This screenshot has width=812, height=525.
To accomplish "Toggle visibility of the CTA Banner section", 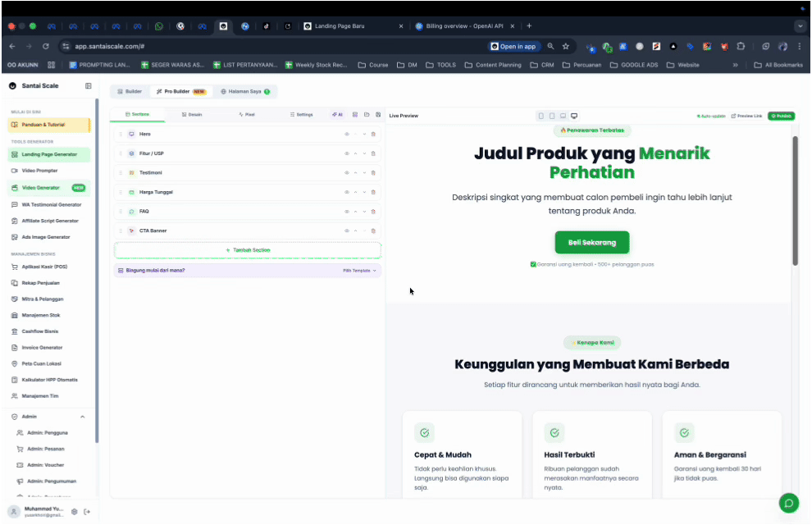I will [x=346, y=231].
